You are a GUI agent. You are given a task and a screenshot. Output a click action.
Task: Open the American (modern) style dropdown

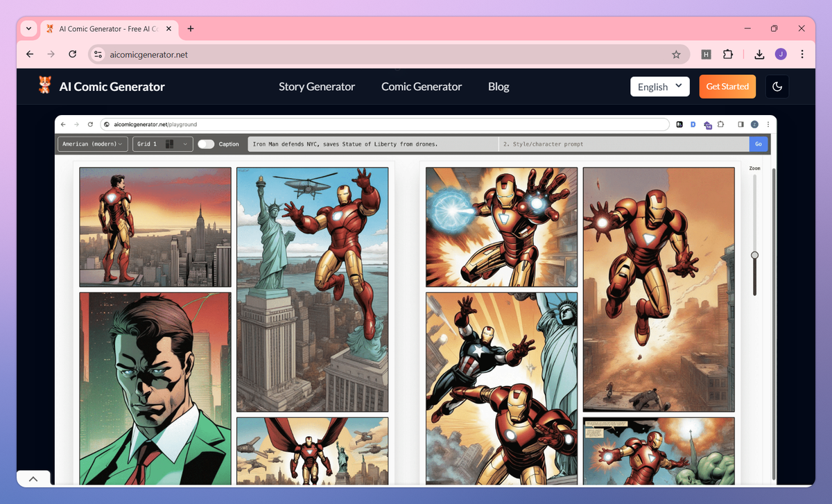[x=93, y=144]
